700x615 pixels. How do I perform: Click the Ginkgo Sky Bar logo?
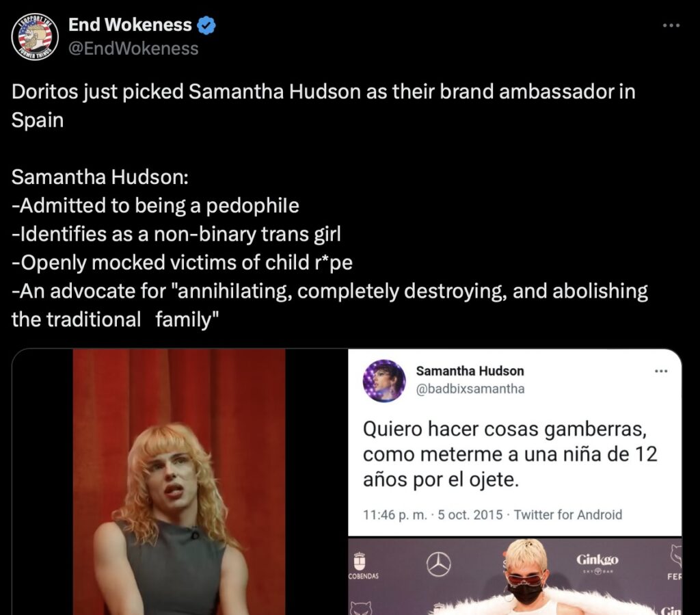pos(597,564)
